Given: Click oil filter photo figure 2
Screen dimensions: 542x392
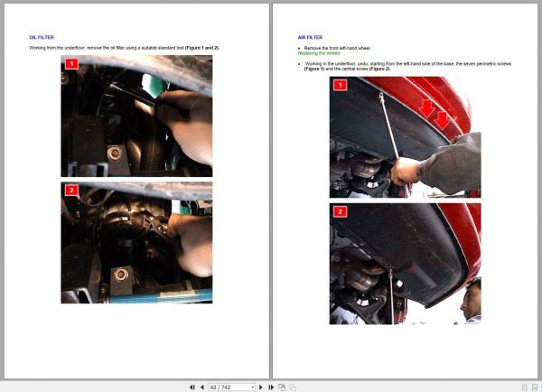Looking at the screenshot, I should click(136, 243).
